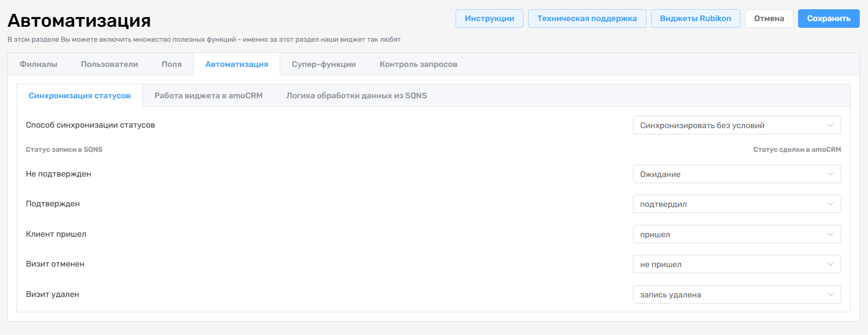Open the Поля tab
Screen dimensions: 868x335
[x=172, y=64]
